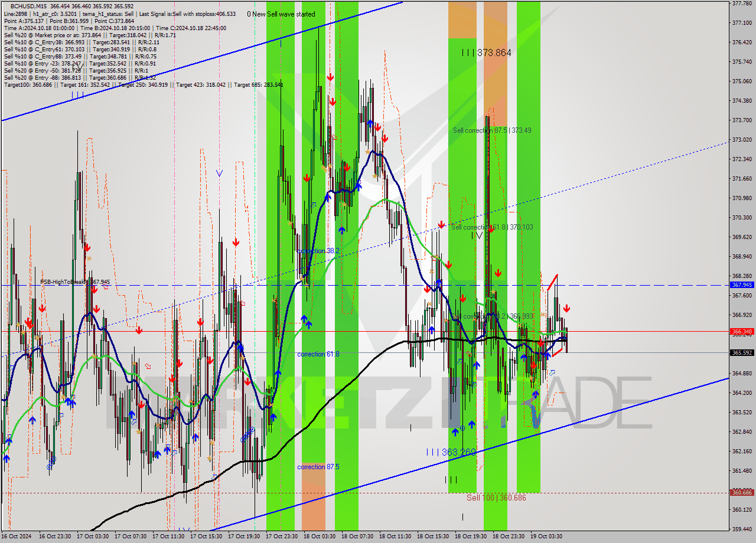
Task: Click the 'Sell correction 38.2 | 366.993' label
Action: [x=493, y=316]
